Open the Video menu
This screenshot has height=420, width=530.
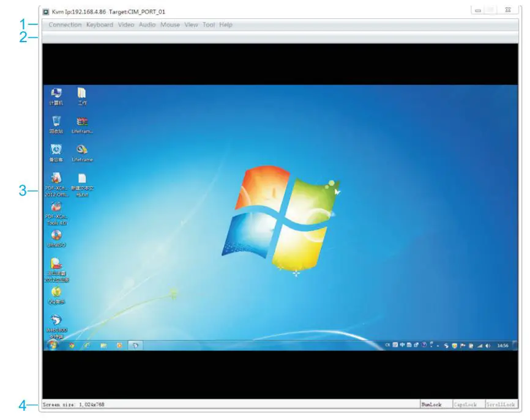126,24
